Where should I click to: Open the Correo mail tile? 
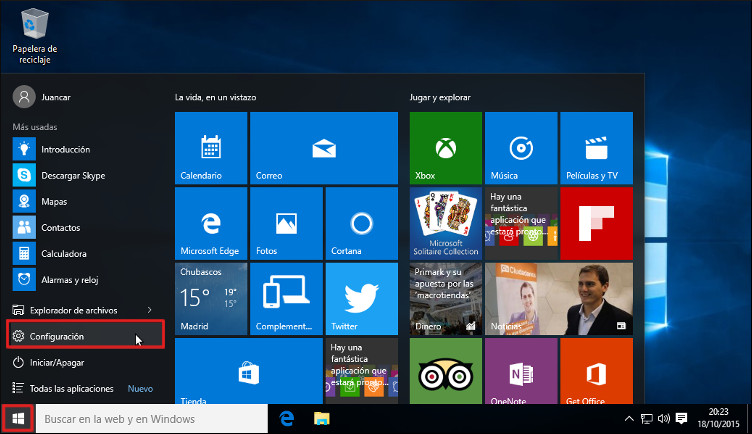[x=324, y=148]
